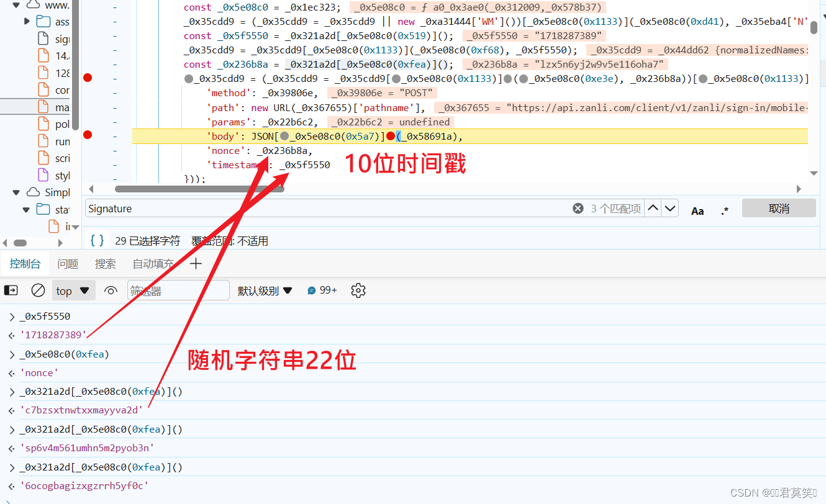Open the 'top' context dropdown
Screen dimensions: 826x504
(x=73, y=290)
